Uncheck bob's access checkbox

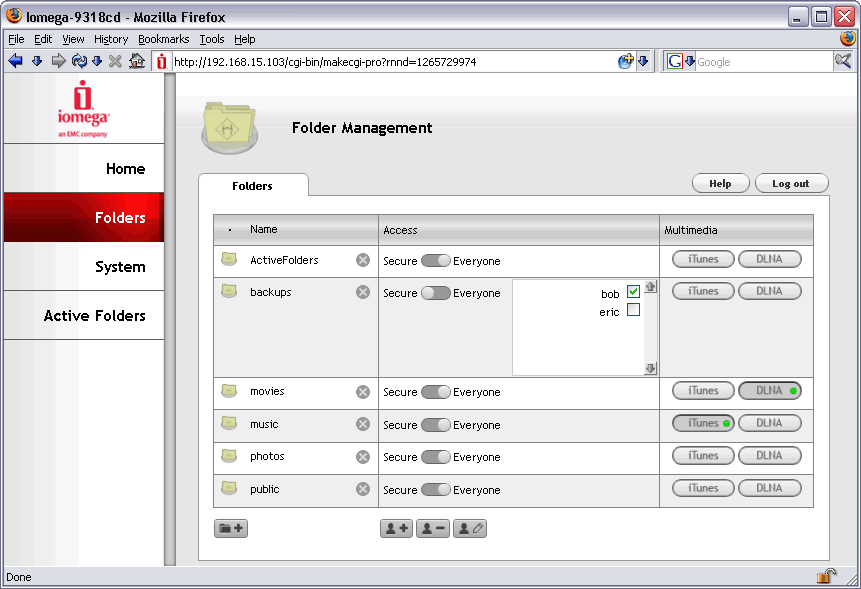tap(633, 291)
